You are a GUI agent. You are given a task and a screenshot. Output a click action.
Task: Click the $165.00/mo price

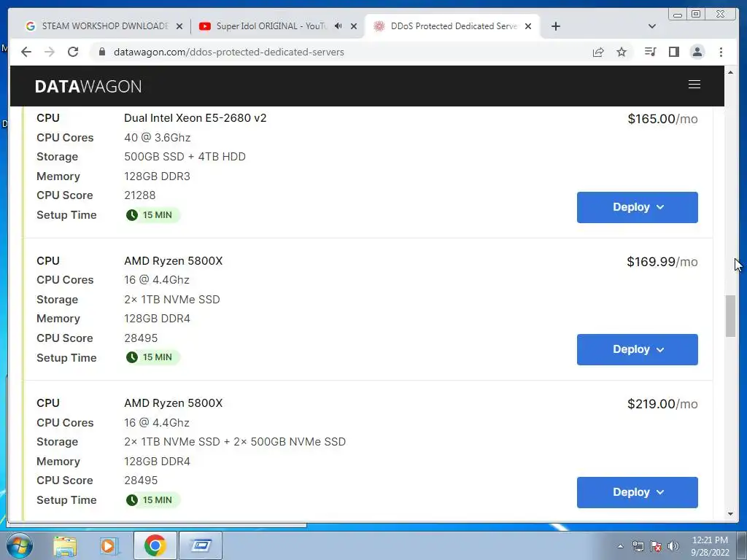point(662,119)
